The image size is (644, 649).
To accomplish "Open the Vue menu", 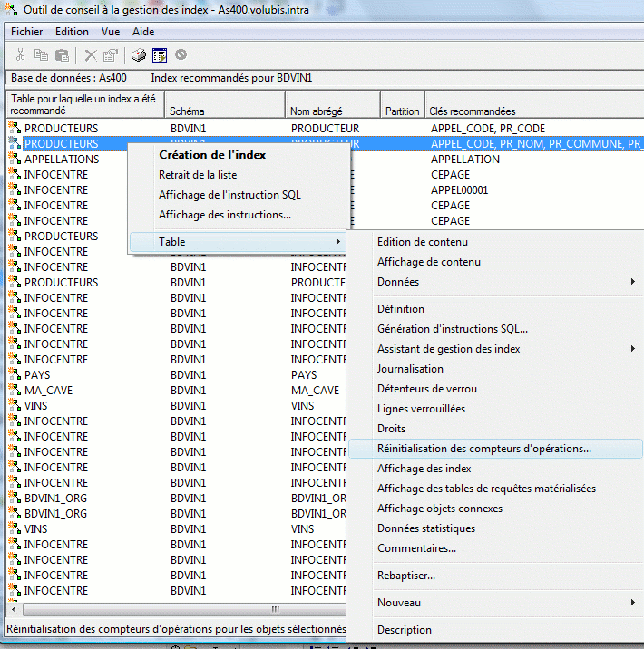I will coord(111,32).
